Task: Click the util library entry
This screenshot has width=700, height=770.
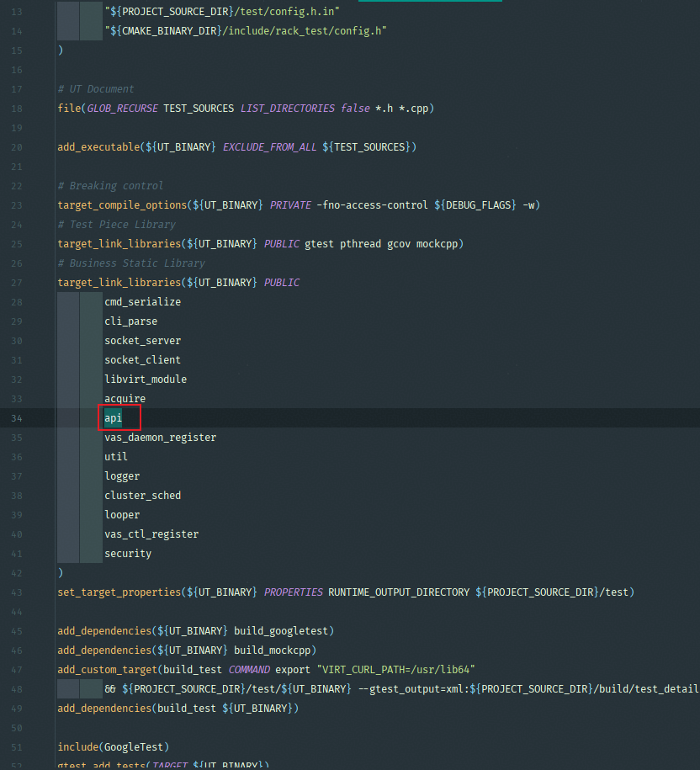Action: (x=116, y=457)
